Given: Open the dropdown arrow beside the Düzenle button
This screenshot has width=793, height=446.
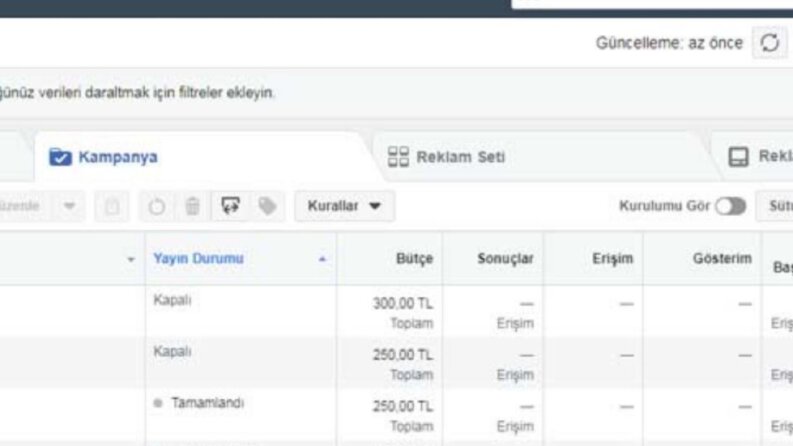Looking at the screenshot, I should pos(69,206).
